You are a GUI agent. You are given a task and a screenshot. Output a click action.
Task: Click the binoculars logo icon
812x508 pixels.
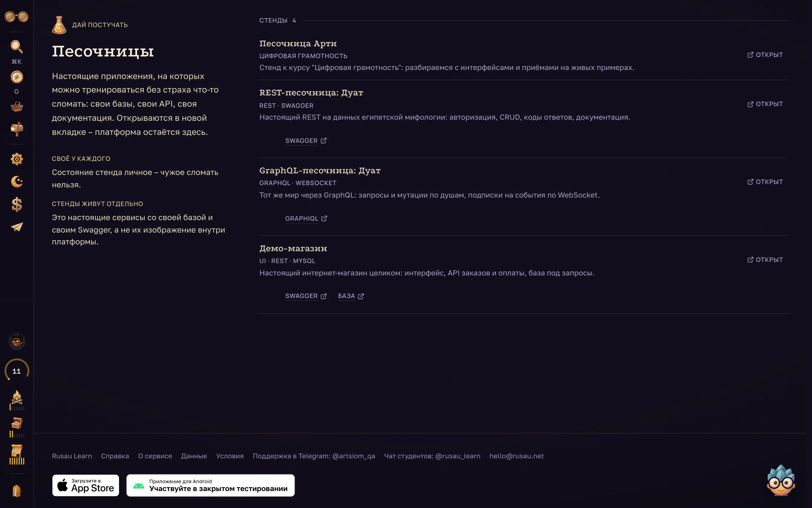16,16
